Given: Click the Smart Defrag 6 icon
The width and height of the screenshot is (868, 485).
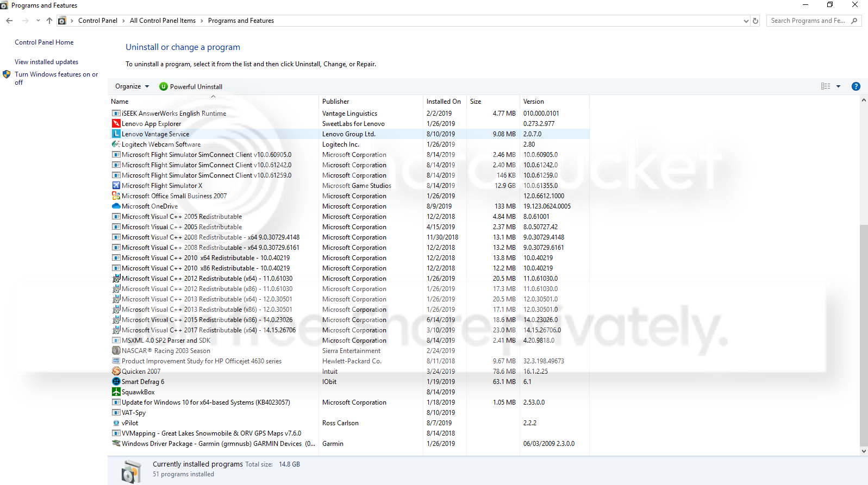Looking at the screenshot, I should [116, 382].
